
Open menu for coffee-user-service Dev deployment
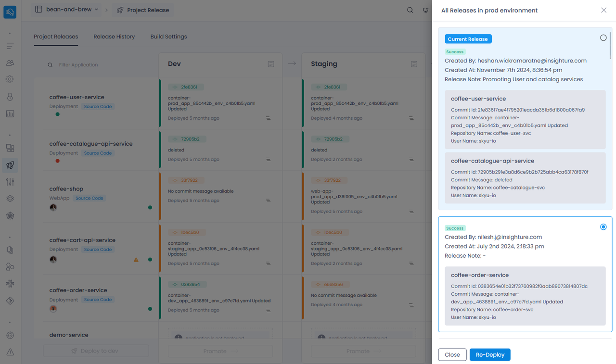point(268,118)
